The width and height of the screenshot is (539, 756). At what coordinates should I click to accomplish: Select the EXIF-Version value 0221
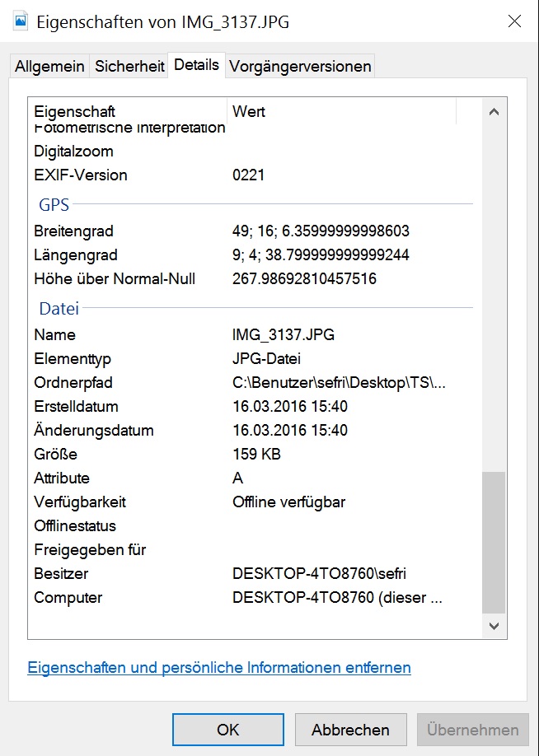(x=249, y=175)
